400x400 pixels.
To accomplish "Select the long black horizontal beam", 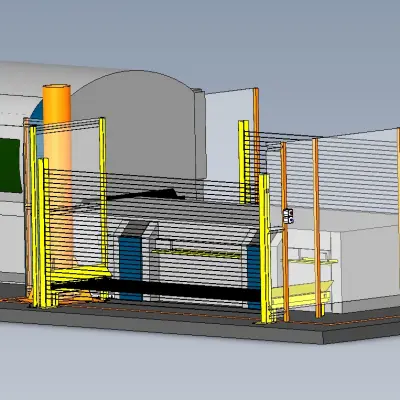I will pos(155,289).
